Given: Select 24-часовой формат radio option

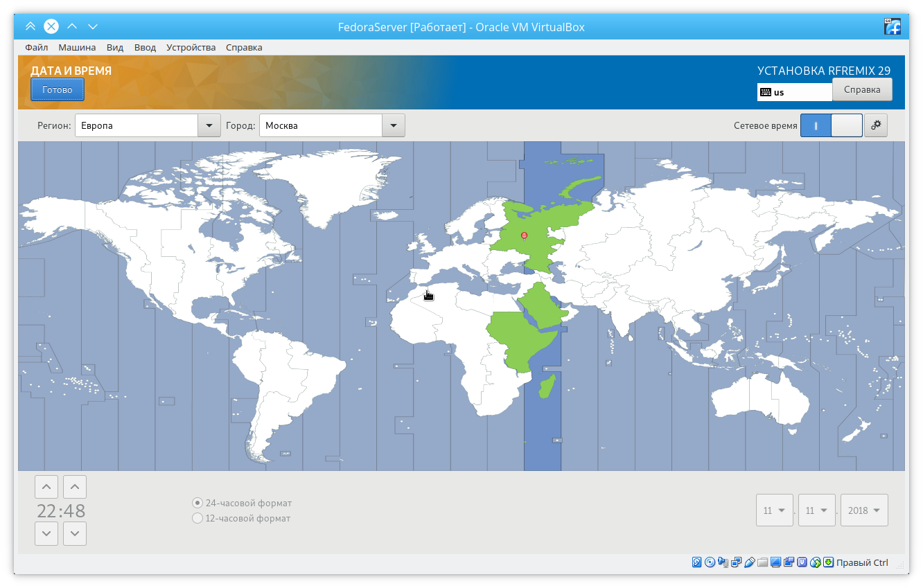Looking at the screenshot, I should [x=197, y=503].
